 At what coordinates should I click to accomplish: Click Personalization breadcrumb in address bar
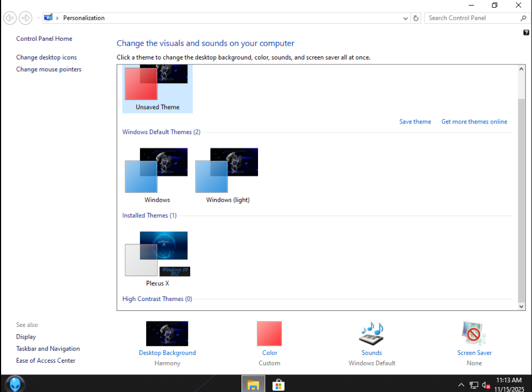84,18
